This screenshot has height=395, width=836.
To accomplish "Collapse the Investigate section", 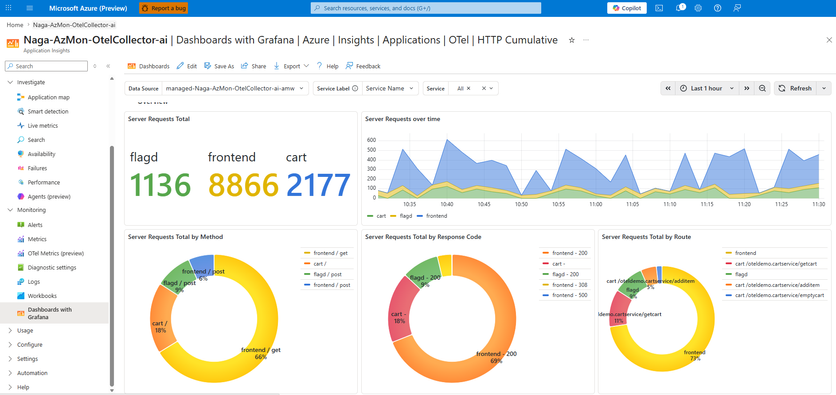I will [10, 83].
